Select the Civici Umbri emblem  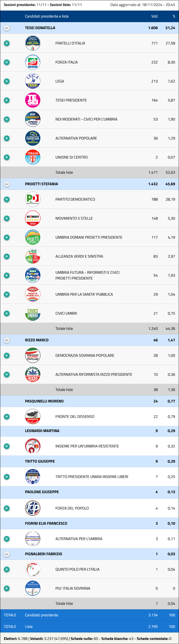pos(33,313)
